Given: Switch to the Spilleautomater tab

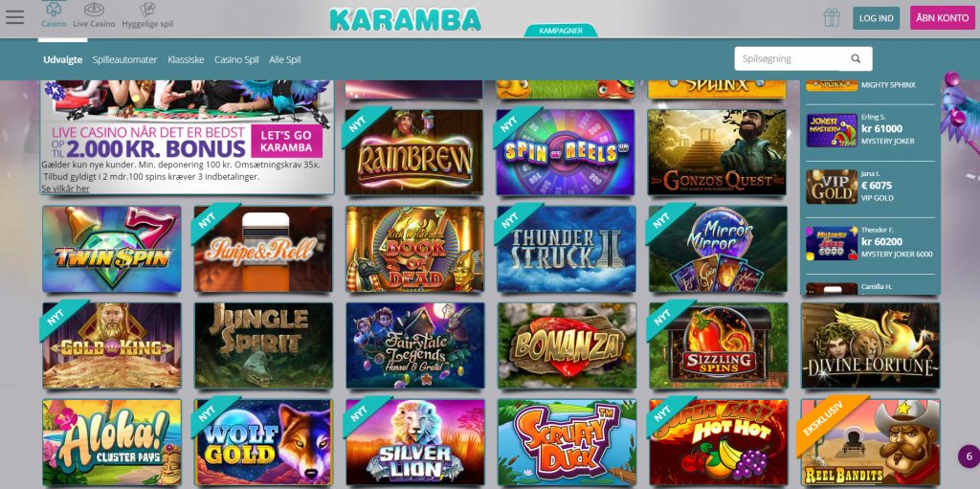Looking at the screenshot, I should point(125,59).
